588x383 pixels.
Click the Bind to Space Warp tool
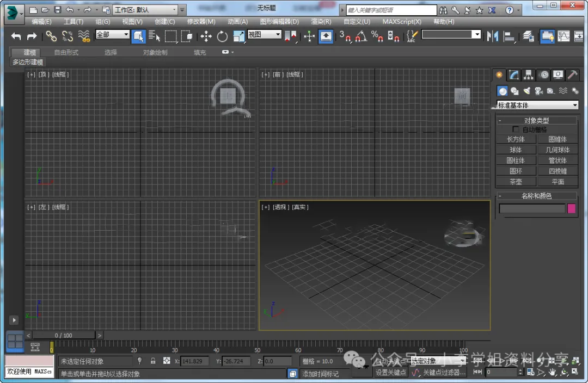pos(84,36)
